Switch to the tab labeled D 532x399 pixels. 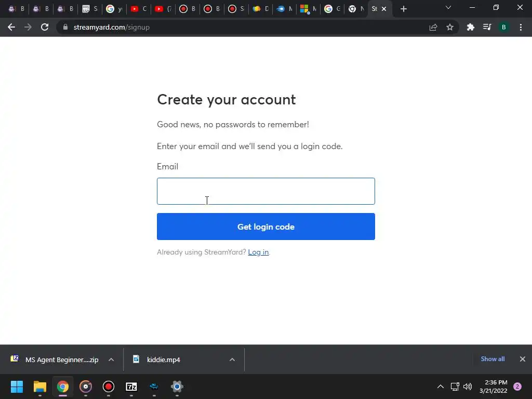(261, 9)
